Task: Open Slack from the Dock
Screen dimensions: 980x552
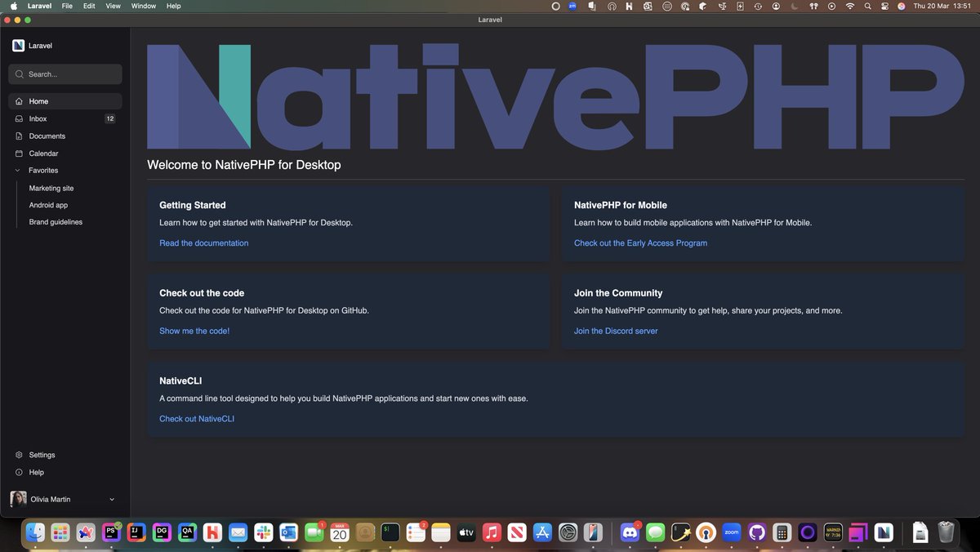Action: click(x=263, y=532)
